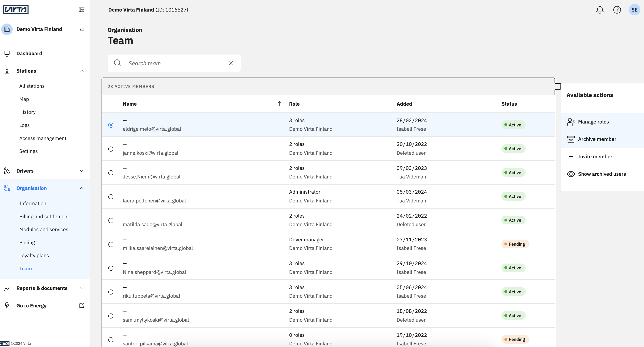Open Billing and settlement
Image resolution: width=644 pixels, height=347 pixels.
44,216
